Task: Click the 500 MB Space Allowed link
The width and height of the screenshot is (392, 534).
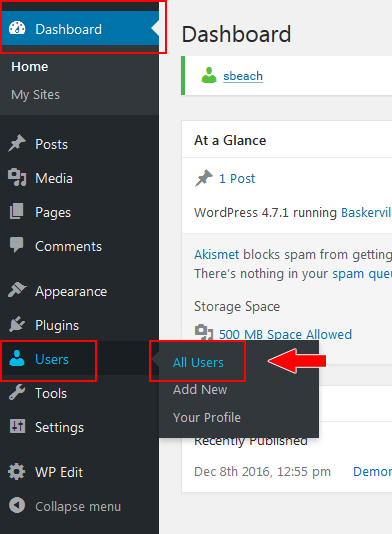Action: (x=285, y=334)
